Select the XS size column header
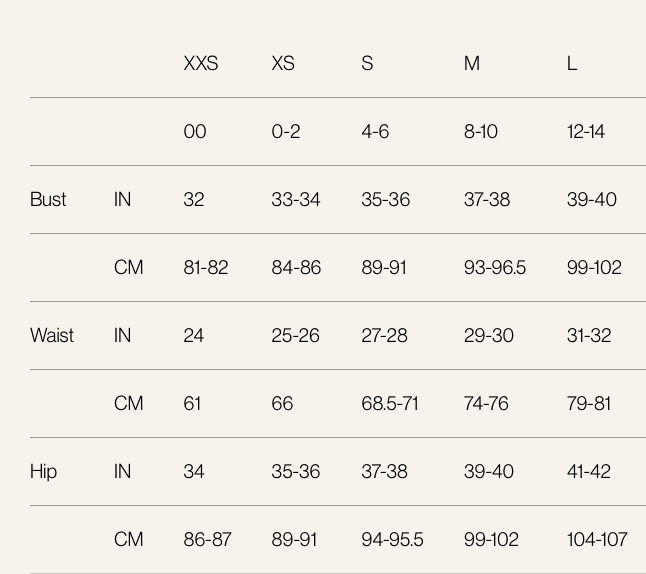This screenshot has height=574, width=646. tap(283, 63)
